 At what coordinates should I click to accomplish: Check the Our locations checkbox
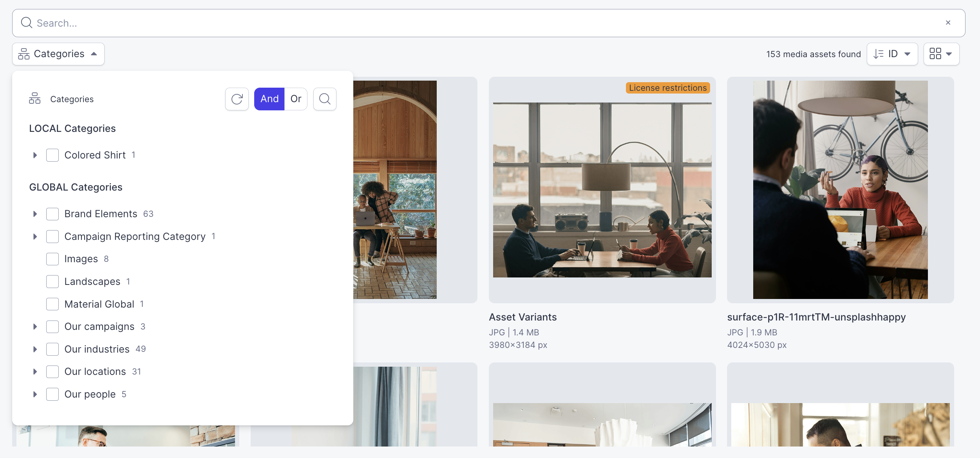(52, 372)
